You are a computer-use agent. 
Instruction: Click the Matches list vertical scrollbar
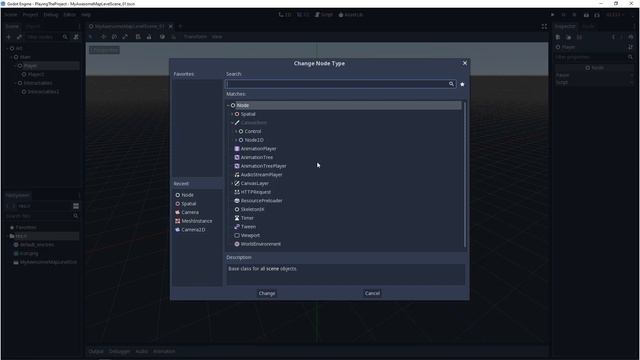pyautogui.click(x=464, y=174)
